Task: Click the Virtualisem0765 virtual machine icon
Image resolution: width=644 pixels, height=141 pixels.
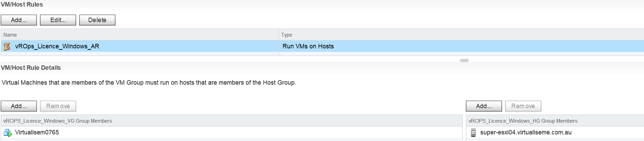Action: (x=8, y=133)
